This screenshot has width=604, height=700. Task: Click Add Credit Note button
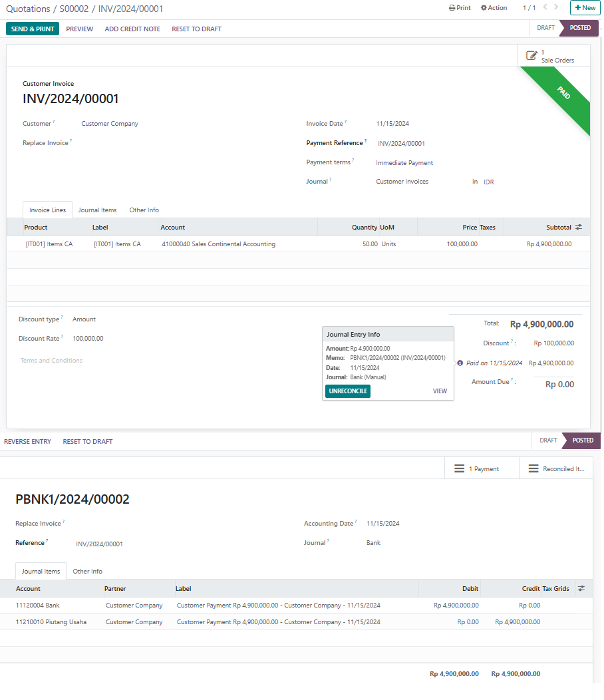(132, 29)
